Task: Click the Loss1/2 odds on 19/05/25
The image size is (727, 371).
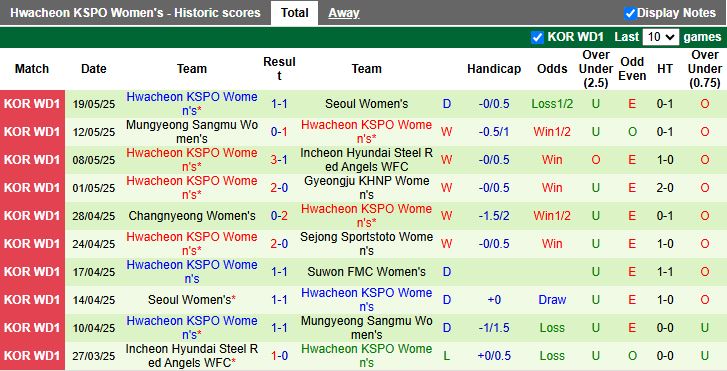Action: [x=552, y=104]
